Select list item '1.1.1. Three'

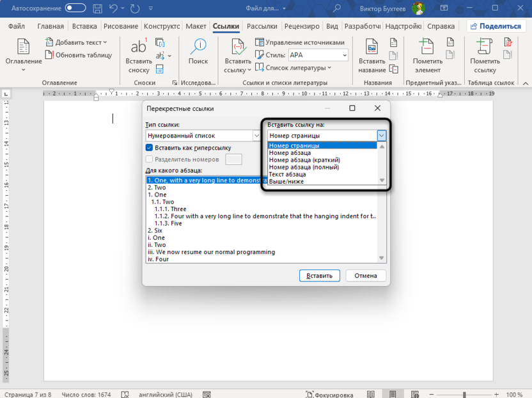click(262, 209)
